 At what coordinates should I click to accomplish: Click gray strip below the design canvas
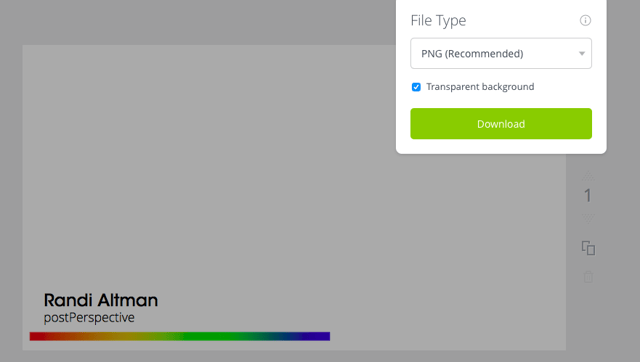coord(294,356)
